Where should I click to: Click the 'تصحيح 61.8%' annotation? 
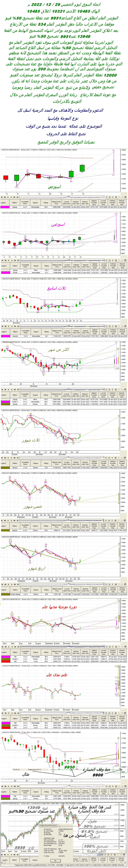[x=94, y=832]
